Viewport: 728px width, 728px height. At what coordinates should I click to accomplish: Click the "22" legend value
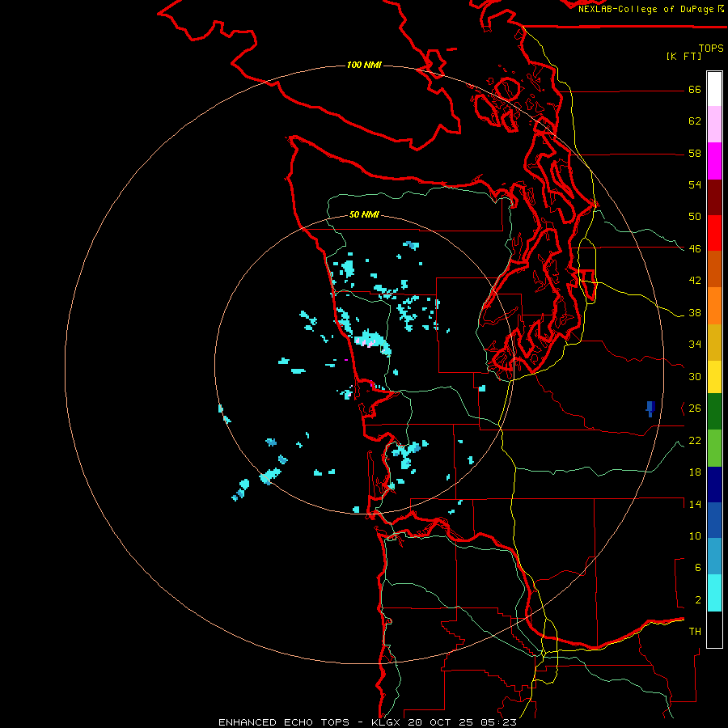(695, 441)
